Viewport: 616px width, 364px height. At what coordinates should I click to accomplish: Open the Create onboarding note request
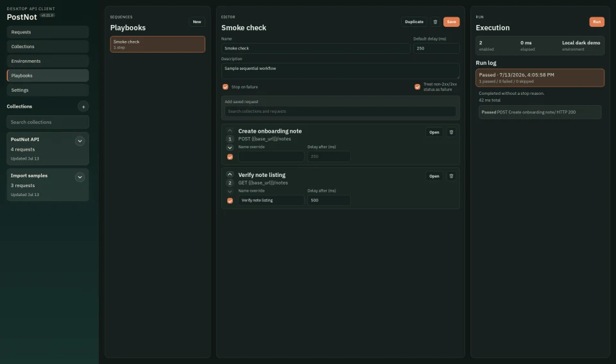click(x=434, y=132)
